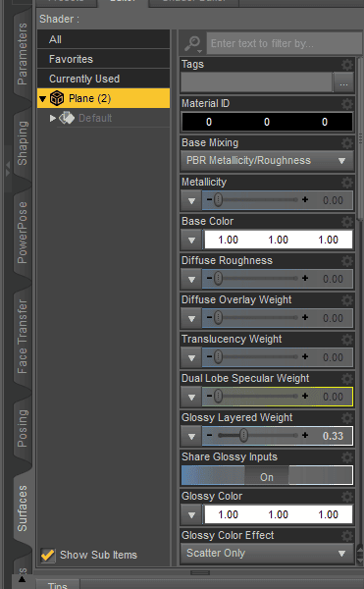Click the Glossy Layered Weight 0.33 value

333,436
